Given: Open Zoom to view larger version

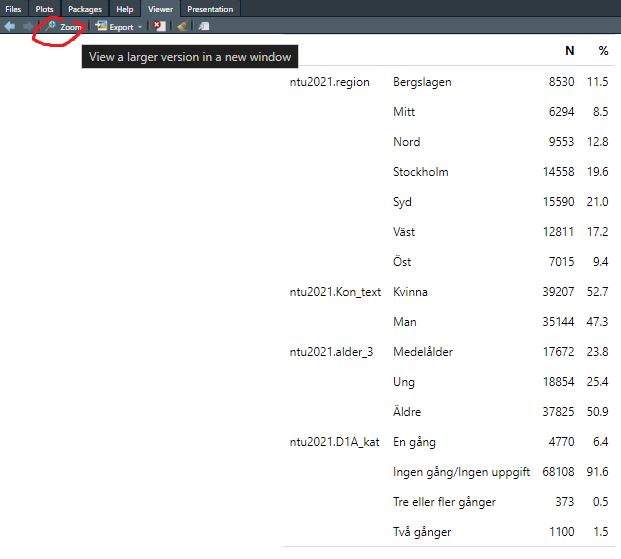Looking at the screenshot, I should click(63, 27).
